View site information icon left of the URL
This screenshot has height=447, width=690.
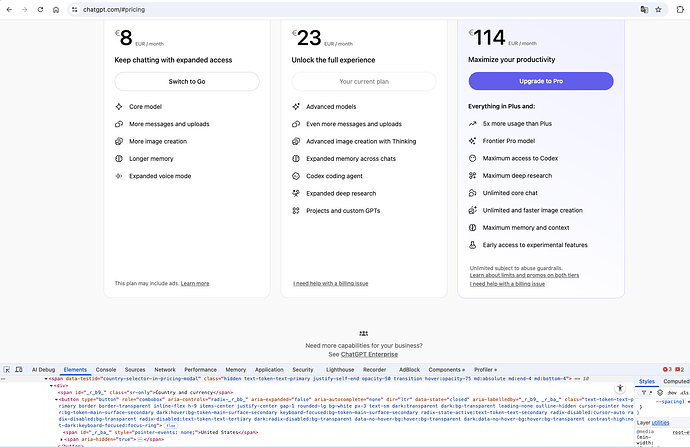click(75, 9)
